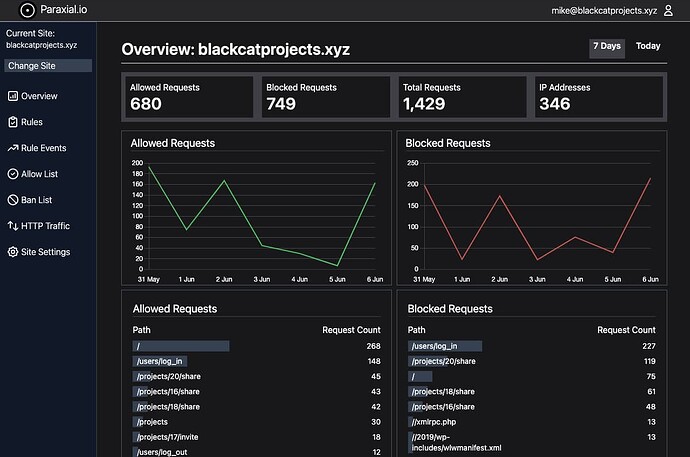Click blocked path '/' with 75

coord(532,377)
